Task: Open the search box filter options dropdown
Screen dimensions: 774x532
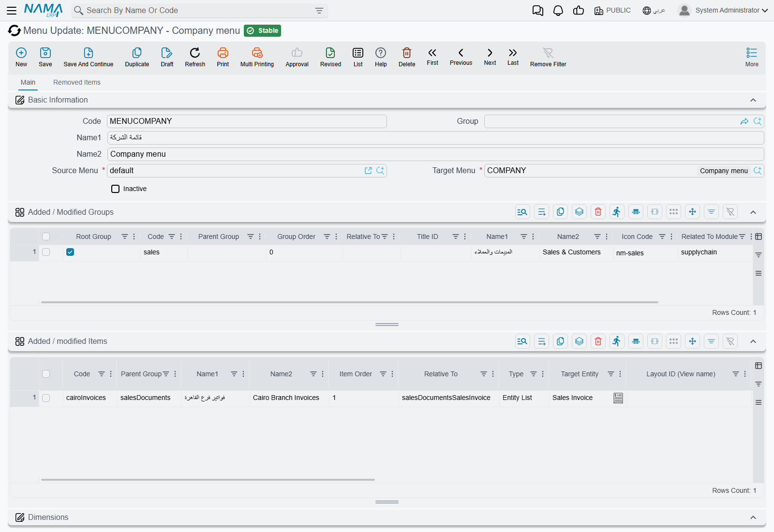Action: [319, 11]
